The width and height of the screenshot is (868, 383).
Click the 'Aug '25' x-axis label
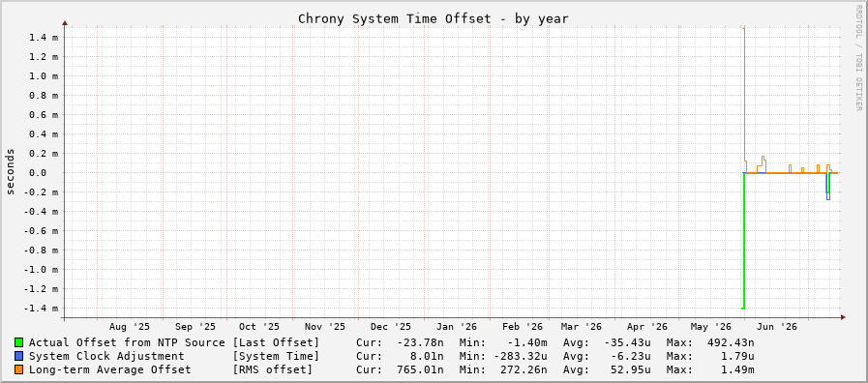click(129, 327)
